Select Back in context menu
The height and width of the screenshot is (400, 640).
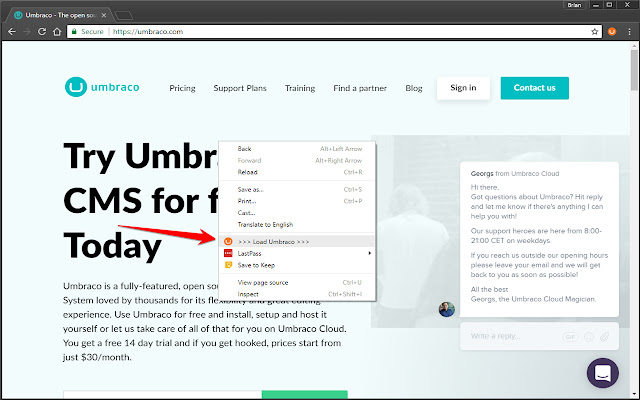(x=297, y=149)
